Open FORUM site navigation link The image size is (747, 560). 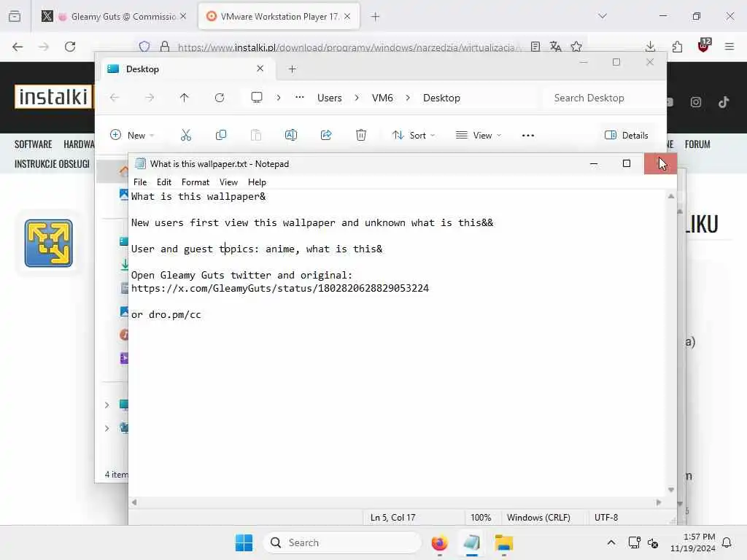(x=697, y=144)
